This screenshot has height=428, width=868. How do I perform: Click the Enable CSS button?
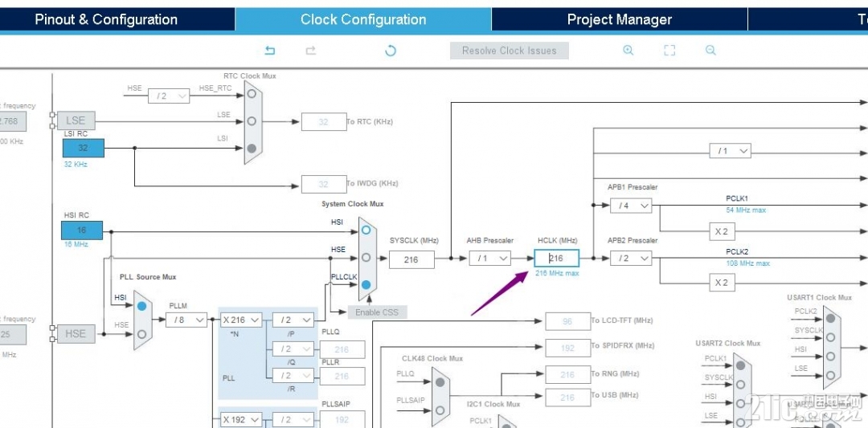coord(376,312)
